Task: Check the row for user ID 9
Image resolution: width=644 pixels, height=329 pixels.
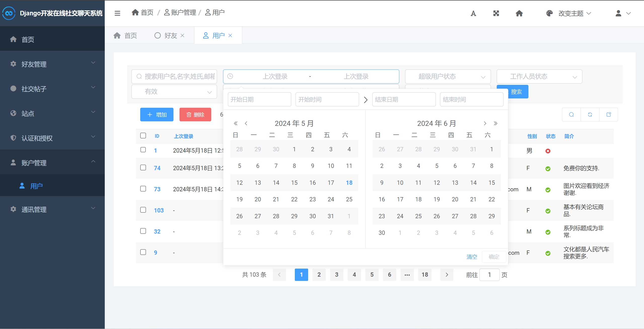Action: pos(143,252)
